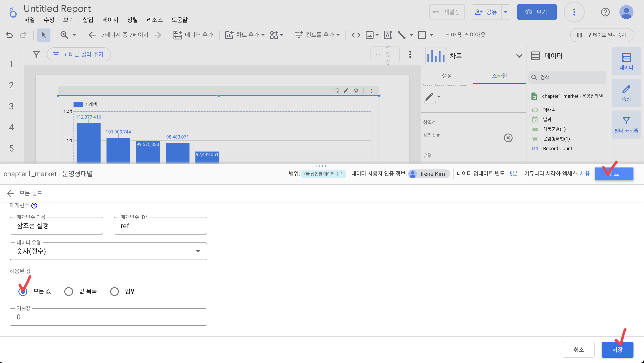Open the 데이터 유형 dropdown
Image resolution: width=644 pixels, height=363 pixels.
(x=108, y=251)
